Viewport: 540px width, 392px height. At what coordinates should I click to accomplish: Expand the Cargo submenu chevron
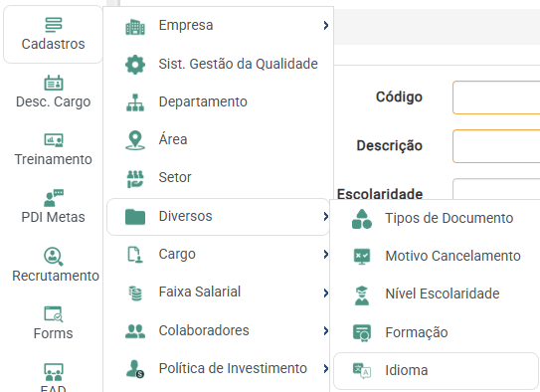(x=326, y=255)
